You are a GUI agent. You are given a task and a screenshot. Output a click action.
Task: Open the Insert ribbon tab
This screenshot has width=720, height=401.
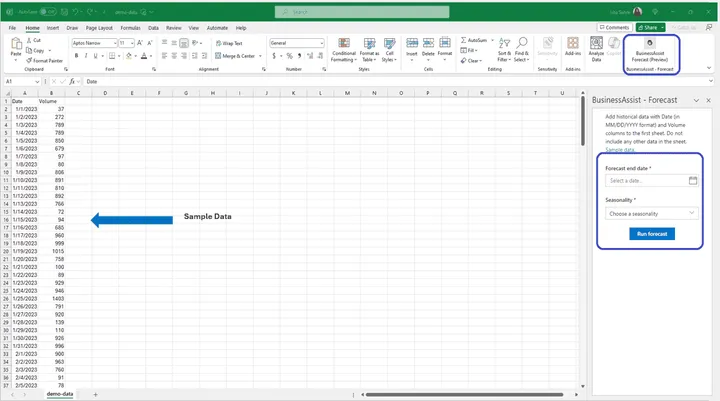coord(53,28)
